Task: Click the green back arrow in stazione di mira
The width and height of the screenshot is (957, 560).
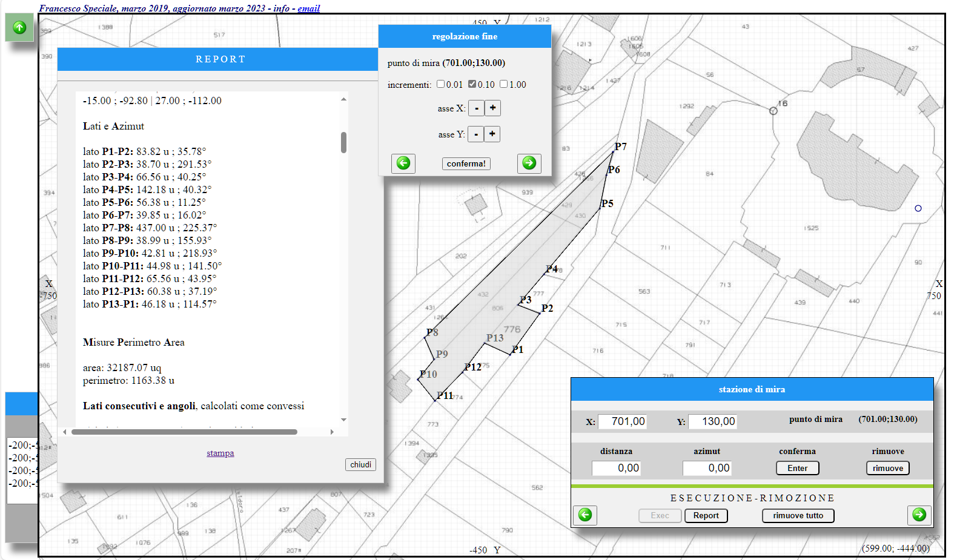Action: click(585, 515)
